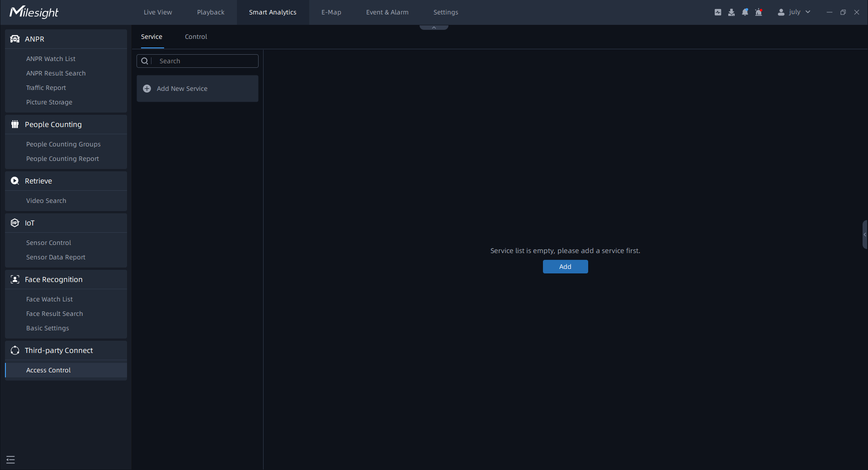Open the notifications bell icon

coord(745,12)
